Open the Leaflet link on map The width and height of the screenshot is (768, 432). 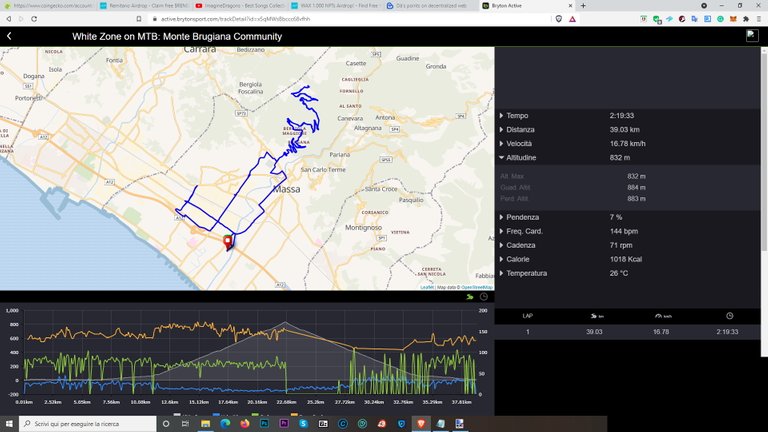[x=427, y=287]
